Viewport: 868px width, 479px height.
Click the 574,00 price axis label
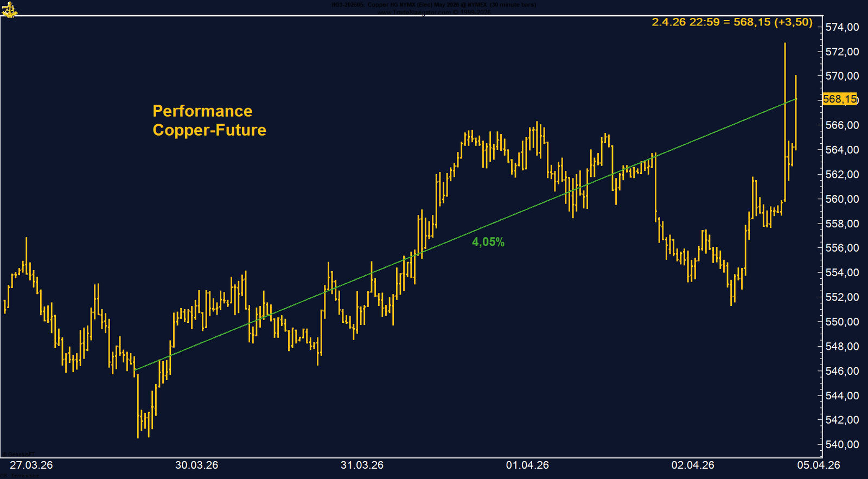[842, 27]
